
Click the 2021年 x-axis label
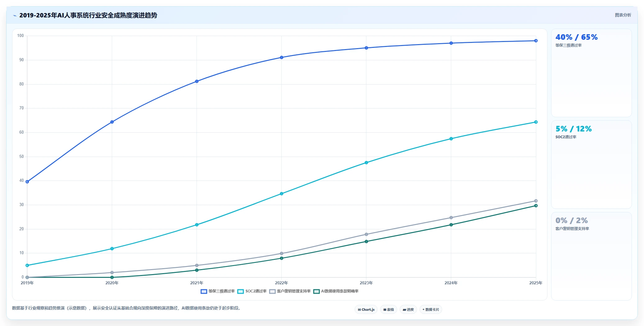(x=197, y=283)
